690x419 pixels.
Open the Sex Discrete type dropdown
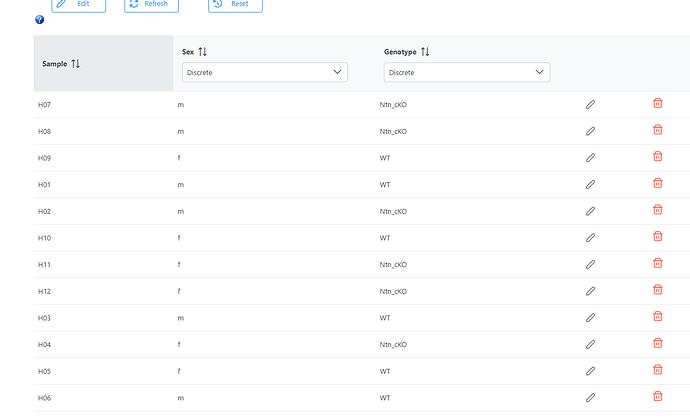pyautogui.click(x=265, y=72)
